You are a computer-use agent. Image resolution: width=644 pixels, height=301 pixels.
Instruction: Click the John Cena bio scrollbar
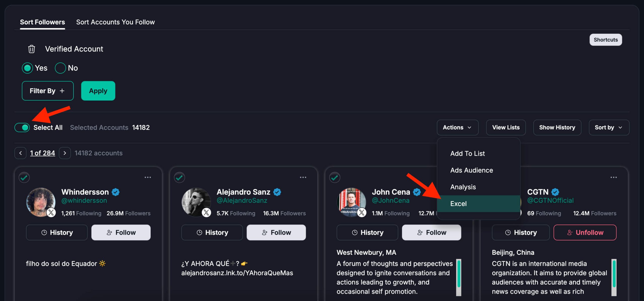click(x=459, y=274)
